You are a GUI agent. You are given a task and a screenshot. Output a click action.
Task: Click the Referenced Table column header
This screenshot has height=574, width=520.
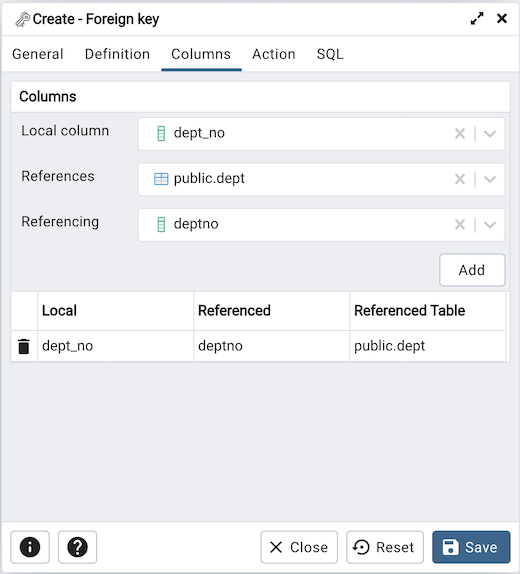(428, 311)
